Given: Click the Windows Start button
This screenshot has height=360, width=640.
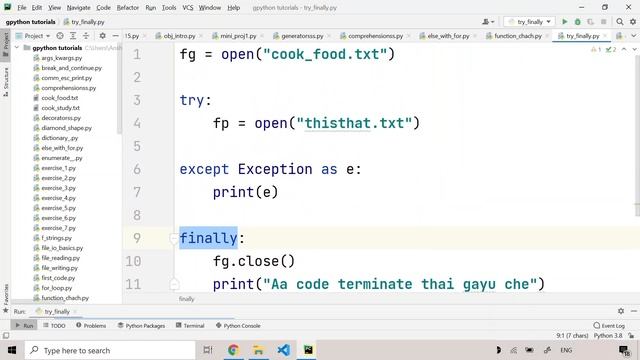Looking at the screenshot, I should click(12, 350).
